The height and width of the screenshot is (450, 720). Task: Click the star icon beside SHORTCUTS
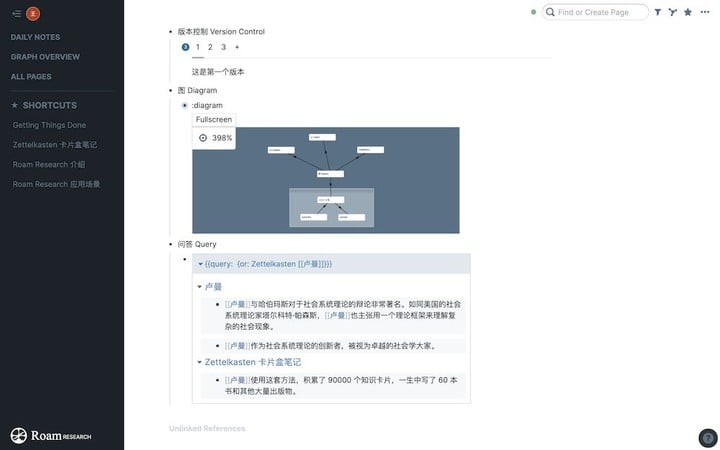pos(15,105)
